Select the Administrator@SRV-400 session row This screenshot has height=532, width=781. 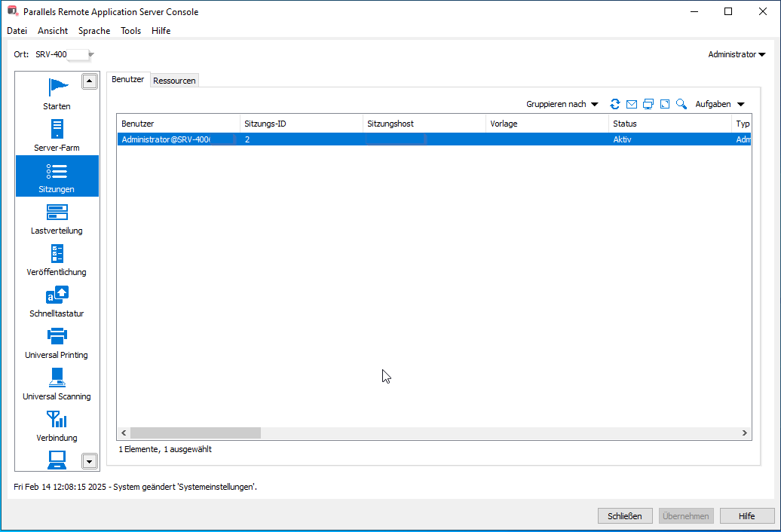[434, 139]
